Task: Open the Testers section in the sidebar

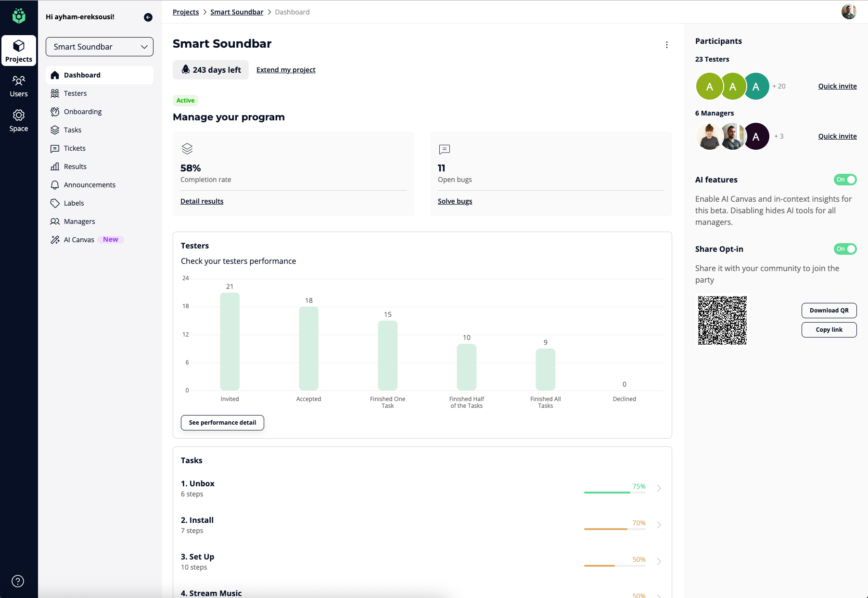Action: [75, 93]
